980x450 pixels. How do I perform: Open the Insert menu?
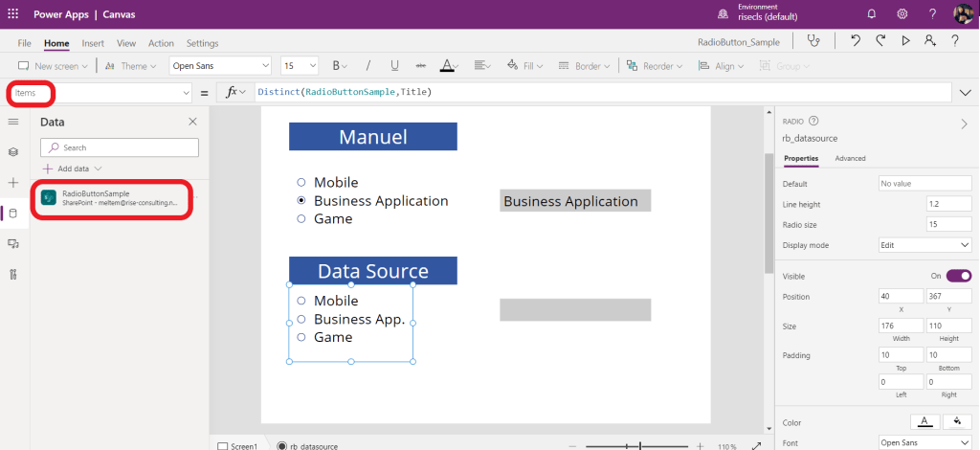click(93, 43)
